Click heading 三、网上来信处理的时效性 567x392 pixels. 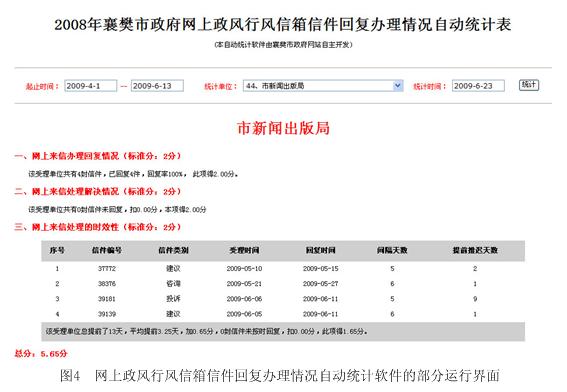click(x=98, y=227)
